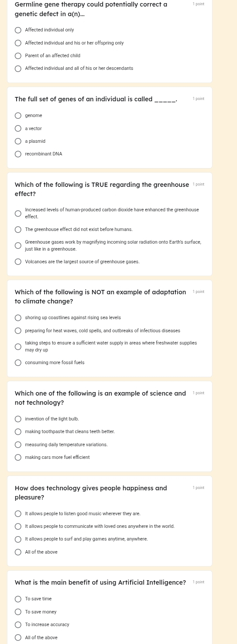The image size is (237, 644).
Task: Pick "Parent of an affected child" answer
Action: pos(18,56)
